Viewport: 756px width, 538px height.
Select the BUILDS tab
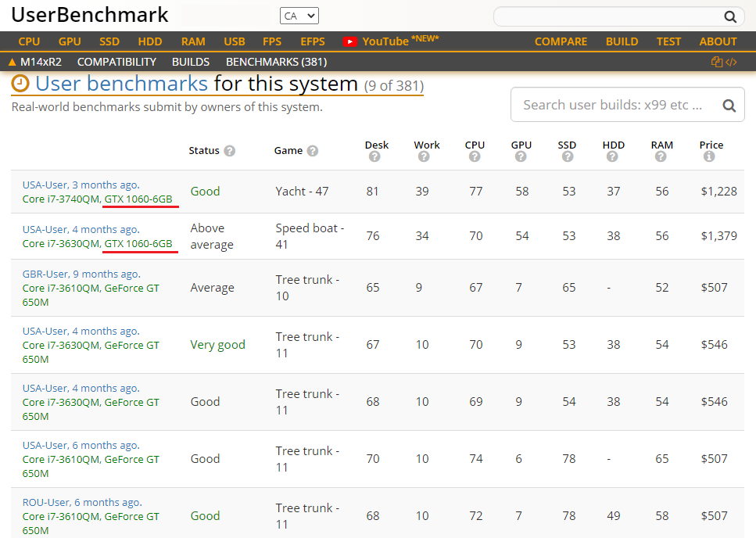[191, 63]
